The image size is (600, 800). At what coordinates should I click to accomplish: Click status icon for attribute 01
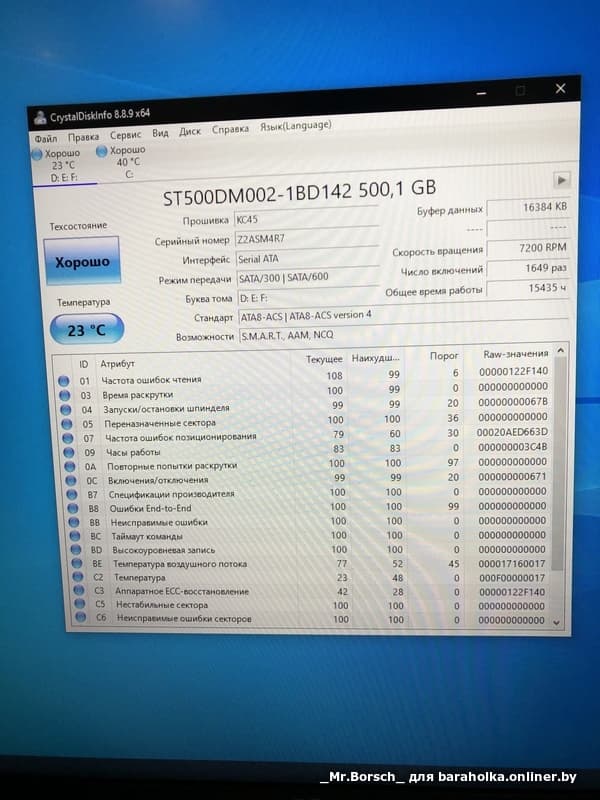point(64,381)
